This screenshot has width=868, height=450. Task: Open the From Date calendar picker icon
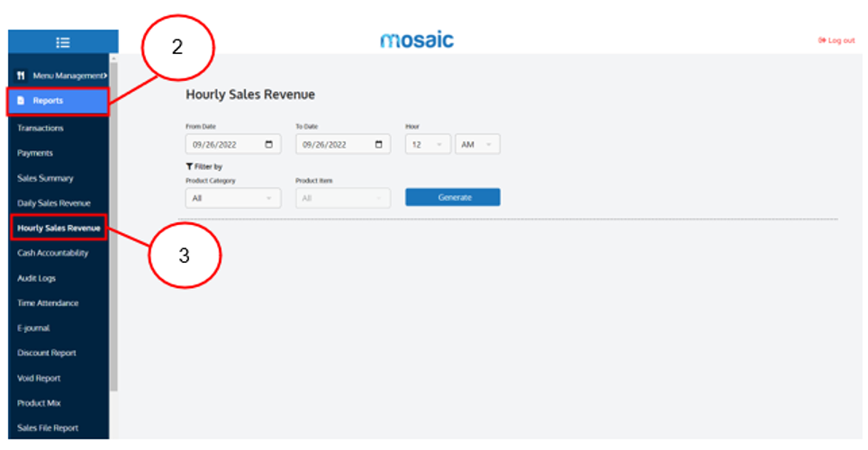(268, 145)
